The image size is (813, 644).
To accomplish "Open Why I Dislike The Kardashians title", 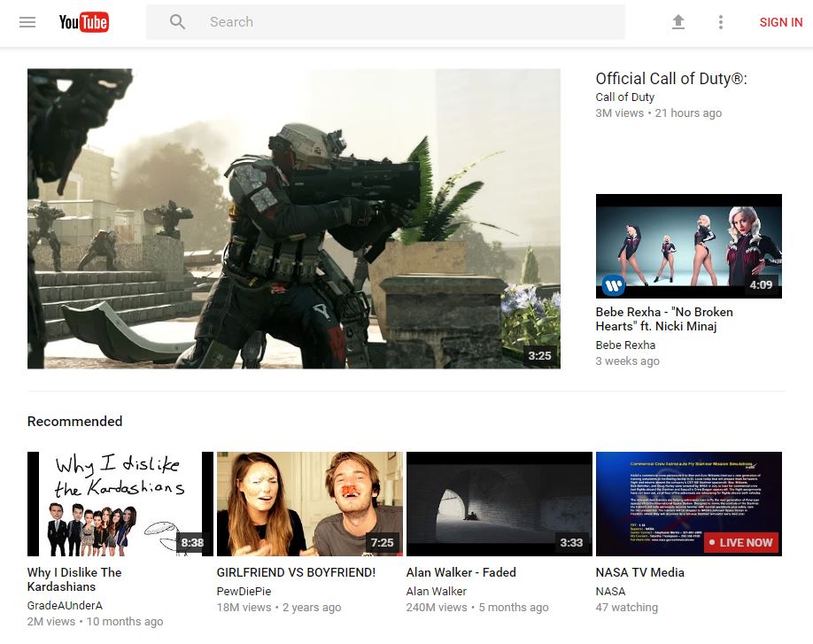I will (74, 579).
